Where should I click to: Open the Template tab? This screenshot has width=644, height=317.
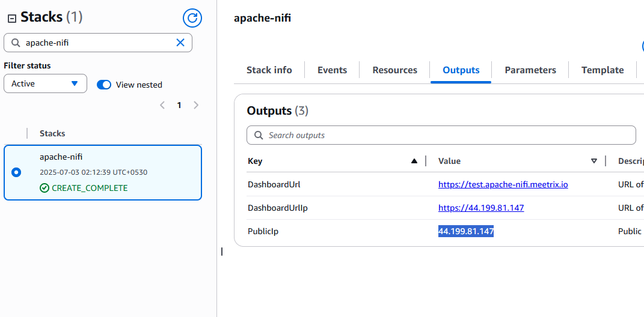coord(603,70)
